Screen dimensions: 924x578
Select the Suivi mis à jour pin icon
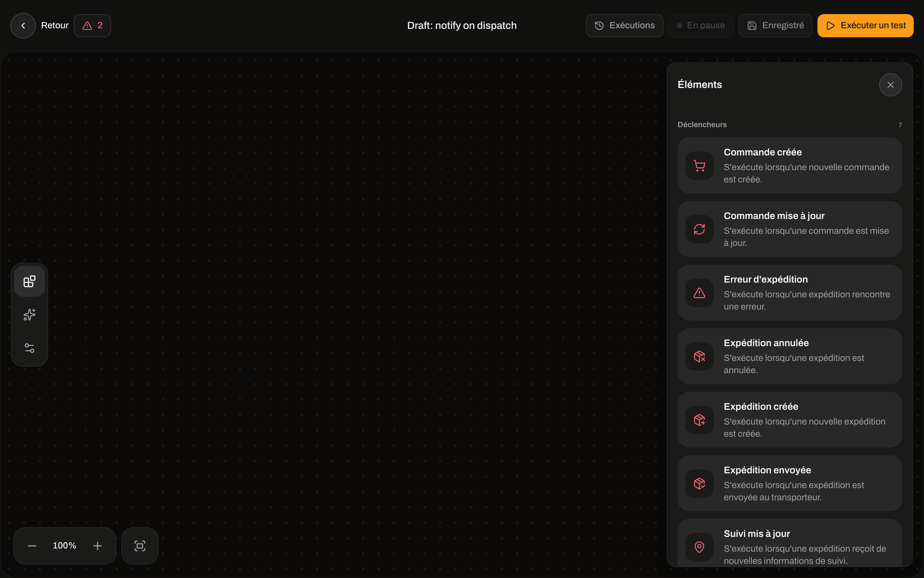point(699,547)
